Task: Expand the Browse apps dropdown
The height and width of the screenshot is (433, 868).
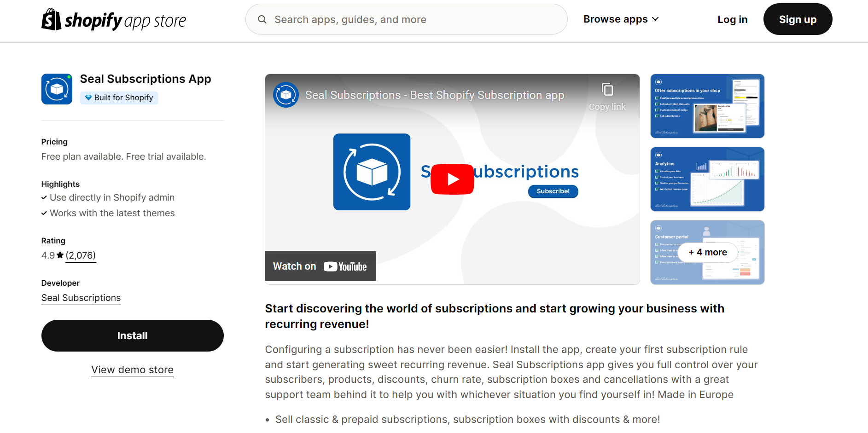Action: (x=621, y=19)
